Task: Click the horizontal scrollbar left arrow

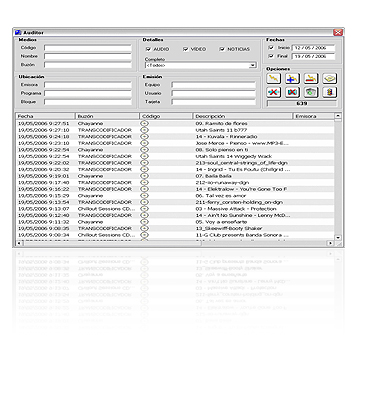Action: click(x=19, y=243)
